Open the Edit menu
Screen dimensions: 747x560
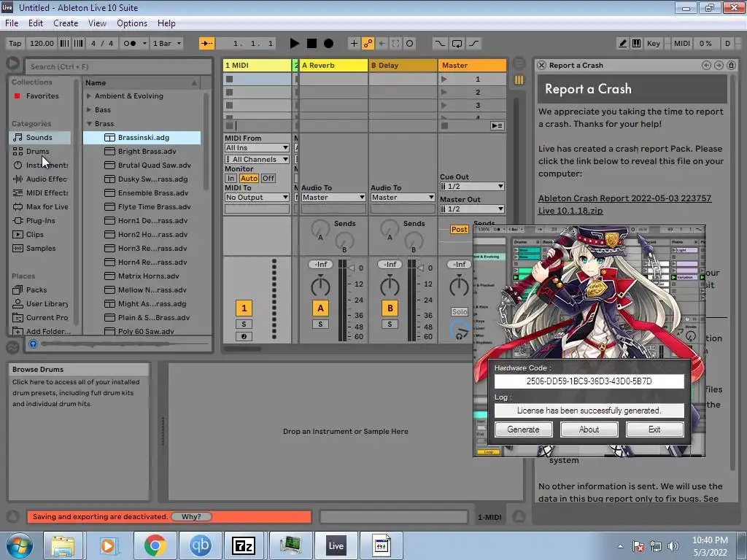[35, 23]
